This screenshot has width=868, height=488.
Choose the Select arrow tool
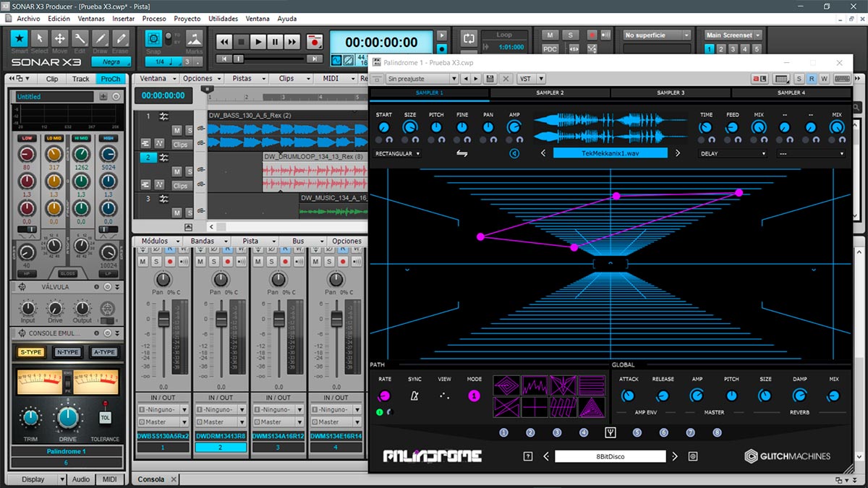[40, 38]
